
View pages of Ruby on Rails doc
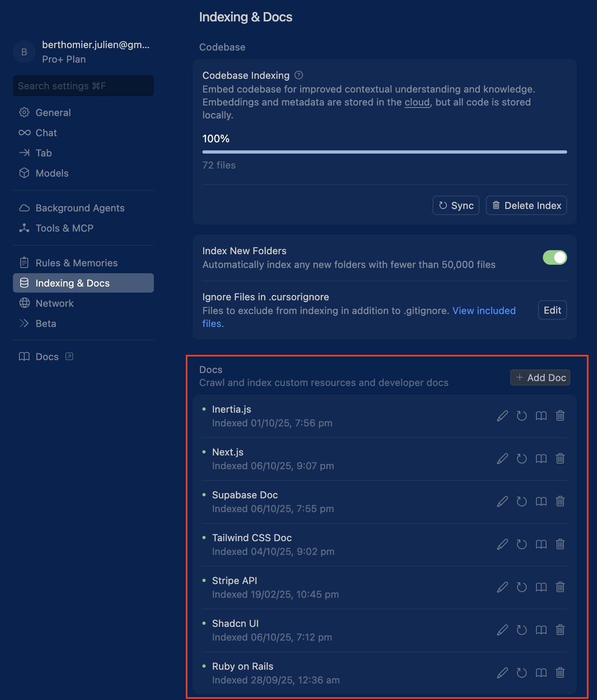point(541,673)
